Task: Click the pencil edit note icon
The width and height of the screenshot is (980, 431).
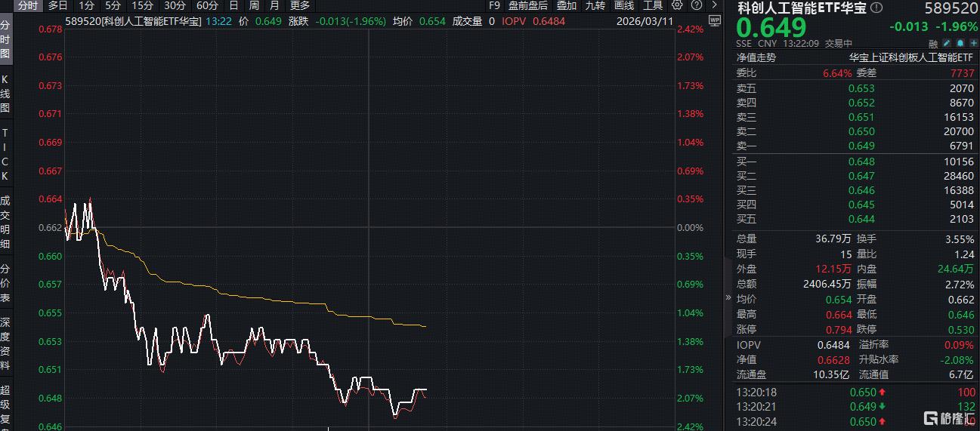Action: [947, 44]
